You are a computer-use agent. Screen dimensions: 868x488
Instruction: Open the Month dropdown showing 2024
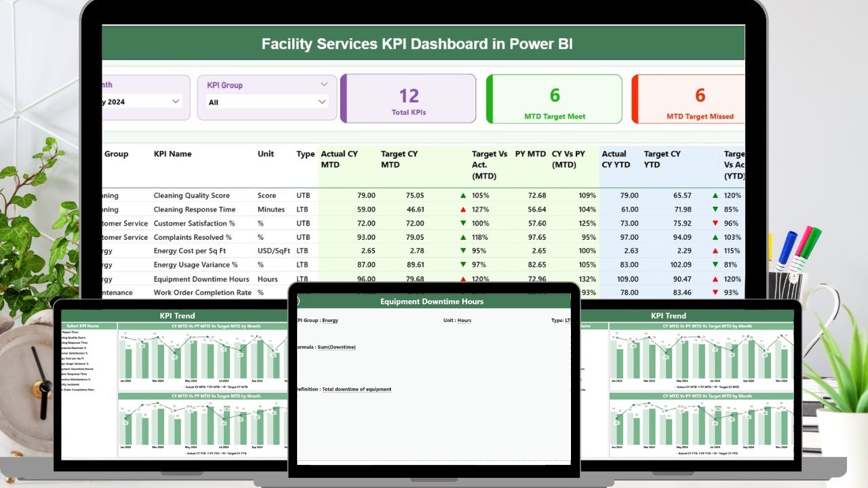coord(142,102)
